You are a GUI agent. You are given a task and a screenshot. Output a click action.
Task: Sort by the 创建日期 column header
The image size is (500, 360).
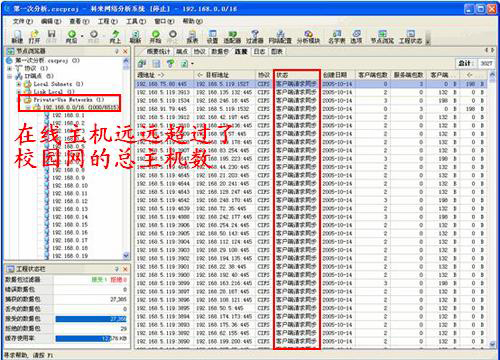click(337, 75)
